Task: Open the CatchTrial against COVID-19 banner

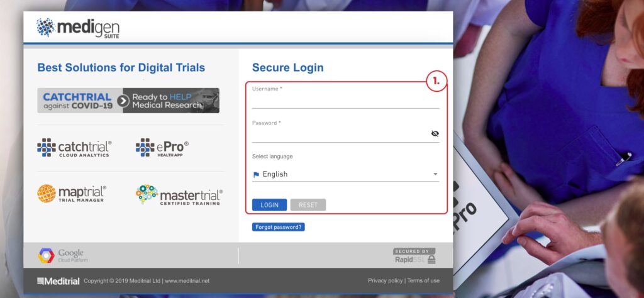Action: click(128, 101)
